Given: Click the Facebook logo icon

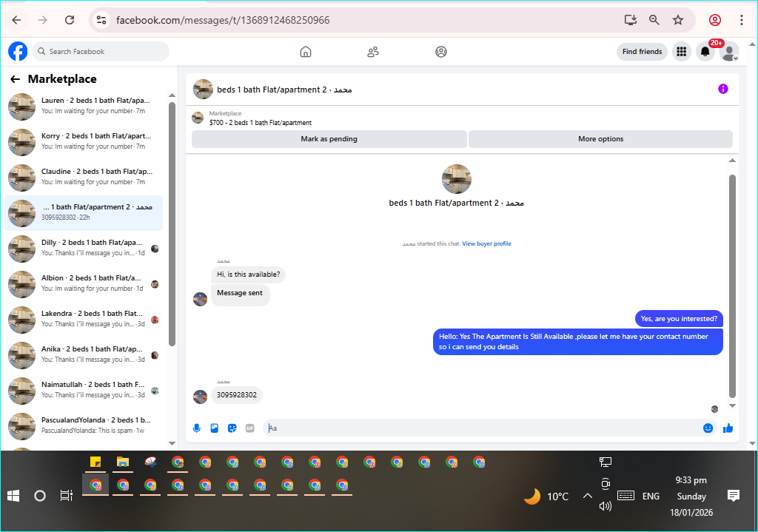Looking at the screenshot, I should pyautogui.click(x=18, y=51).
